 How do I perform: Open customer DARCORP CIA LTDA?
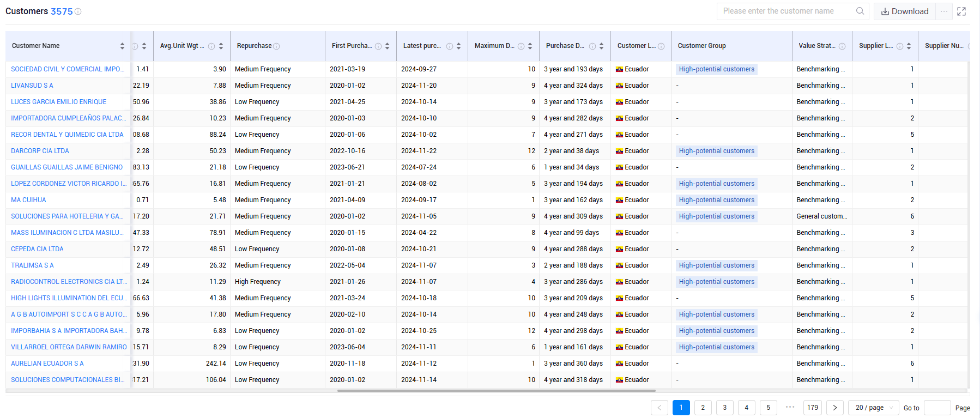pyautogui.click(x=40, y=151)
